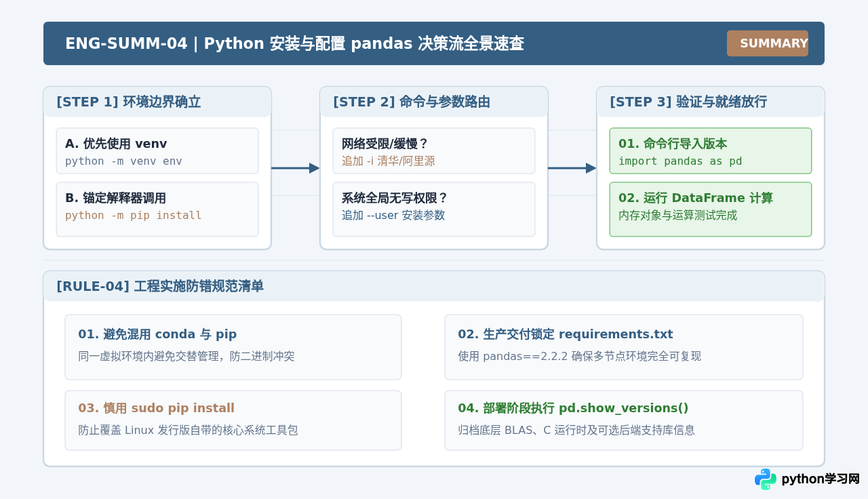Image resolution: width=868 pixels, height=499 pixels.
Task: Select the "[STEP 2] 命令与参数路由" heading
Action: [x=412, y=102]
